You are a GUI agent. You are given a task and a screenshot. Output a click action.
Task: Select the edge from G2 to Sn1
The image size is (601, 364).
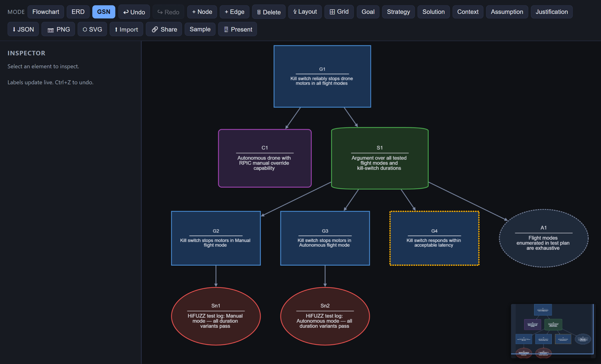(216, 276)
